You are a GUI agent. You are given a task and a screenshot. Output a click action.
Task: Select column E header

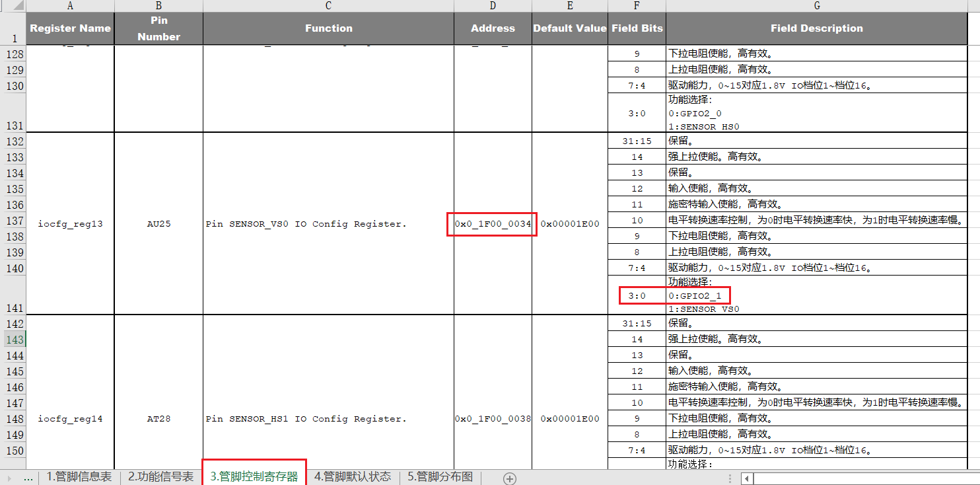click(570, 6)
